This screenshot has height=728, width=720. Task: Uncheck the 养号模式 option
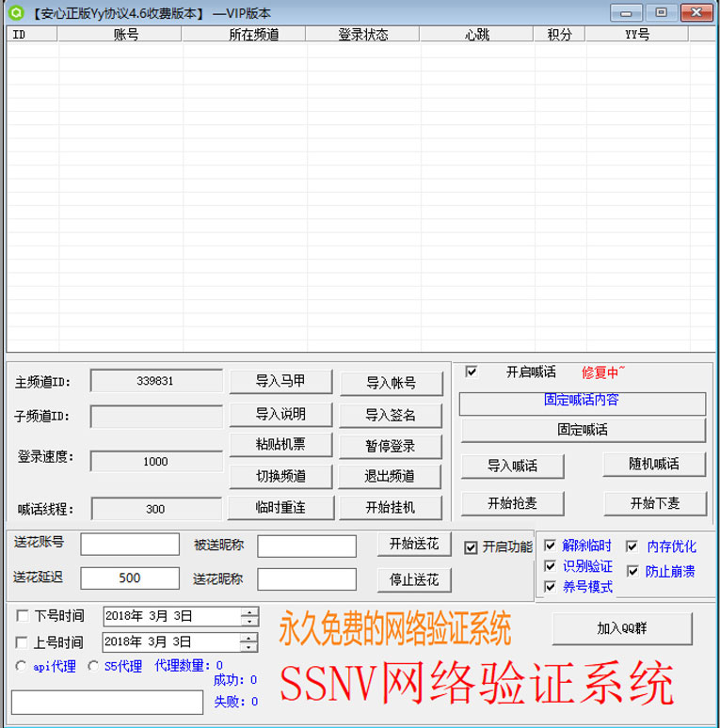[x=551, y=587]
